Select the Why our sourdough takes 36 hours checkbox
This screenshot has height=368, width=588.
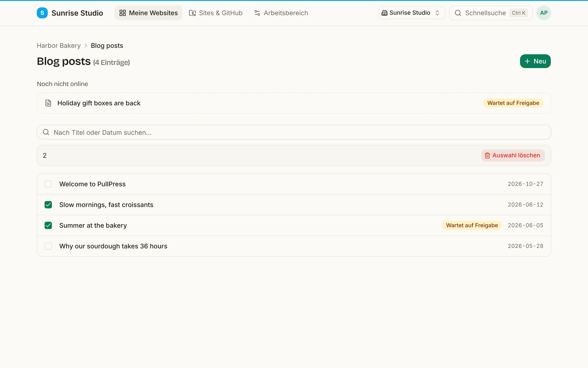[48, 246]
